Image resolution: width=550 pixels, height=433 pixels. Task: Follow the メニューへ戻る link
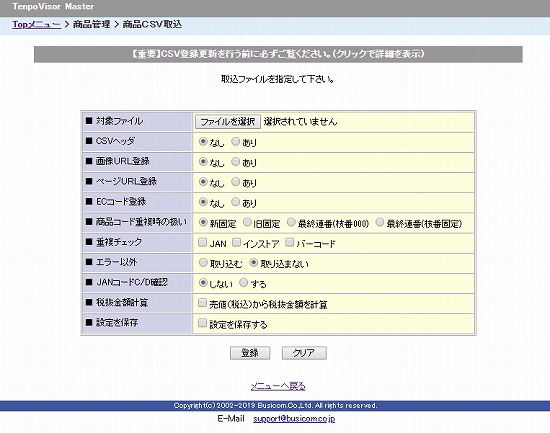pyautogui.click(x=278, y=386)
